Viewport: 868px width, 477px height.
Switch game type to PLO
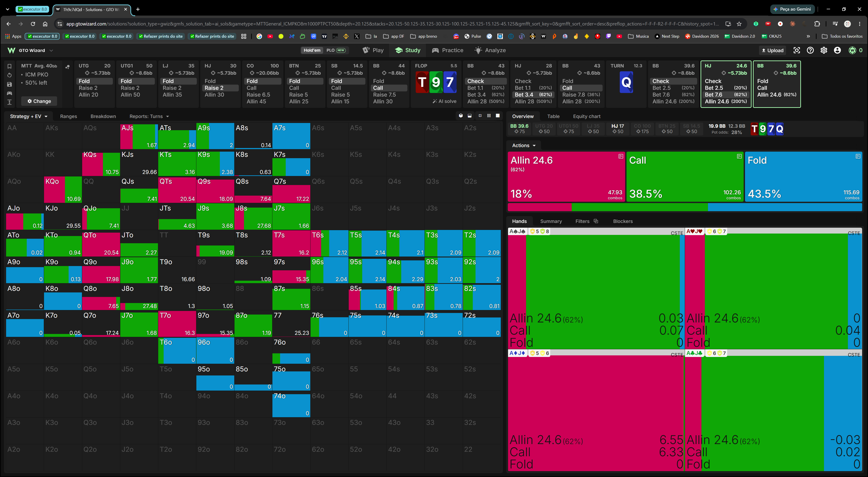coord(336,50)
